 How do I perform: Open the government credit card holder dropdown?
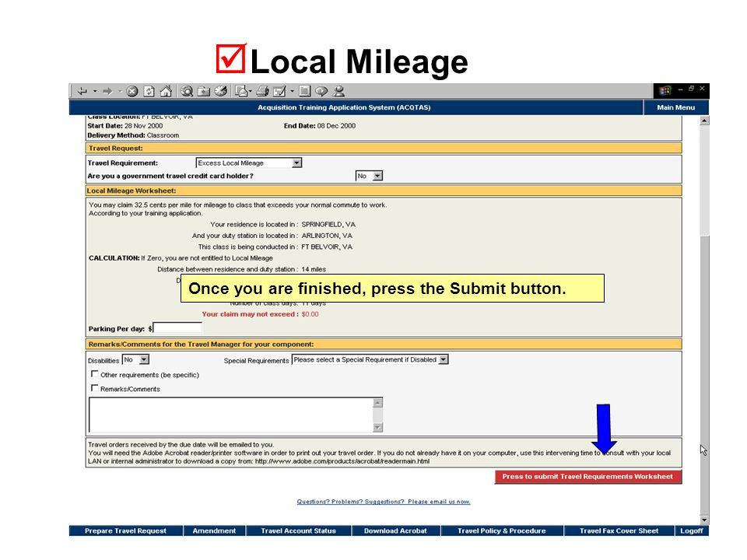point(369,176)
